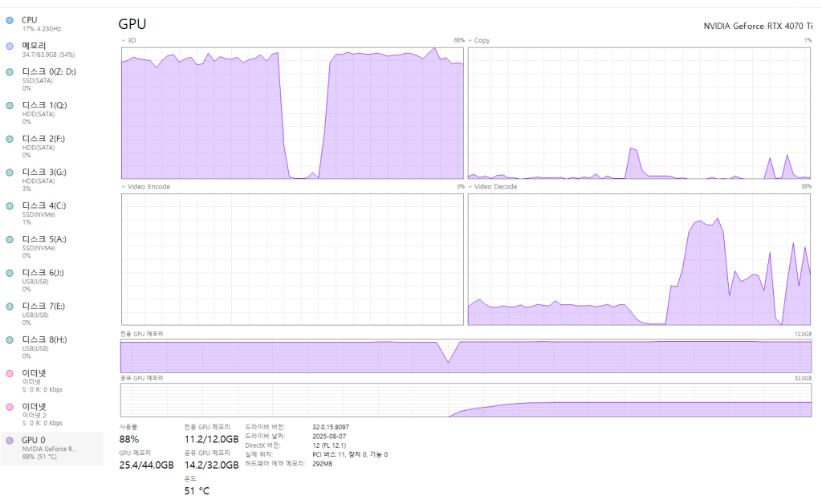Viewport: 822px width, 504px height.
Task: Click the GPU 0 purple circle icon
Action: (x=10, y=441)
